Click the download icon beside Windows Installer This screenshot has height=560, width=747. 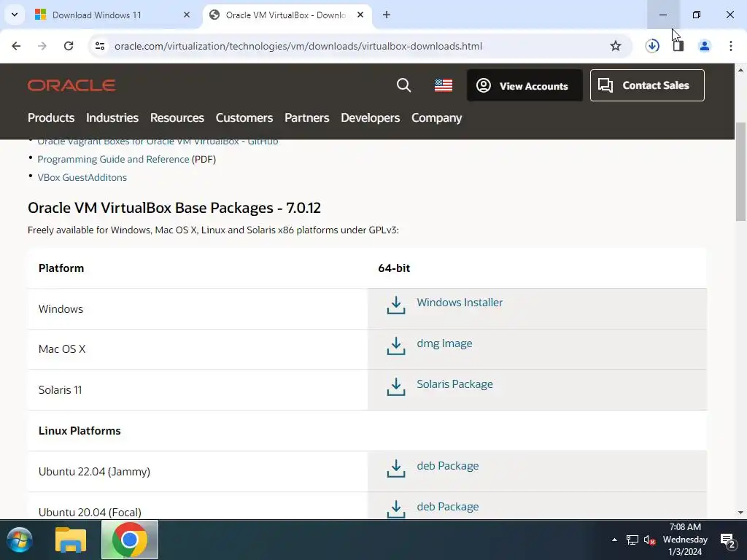[396, 306]
